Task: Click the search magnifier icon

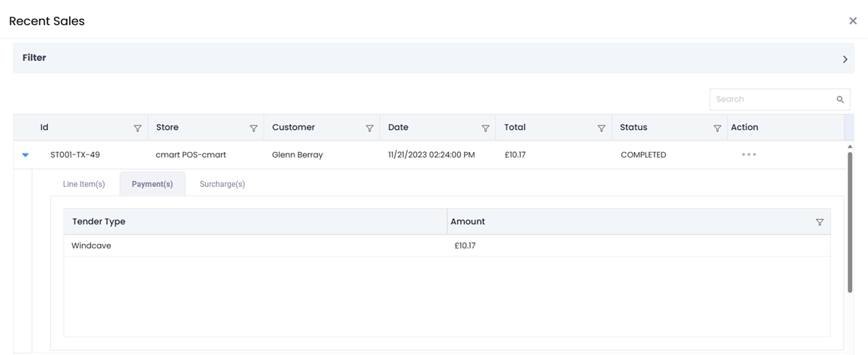Action: [x=840, y=100]
